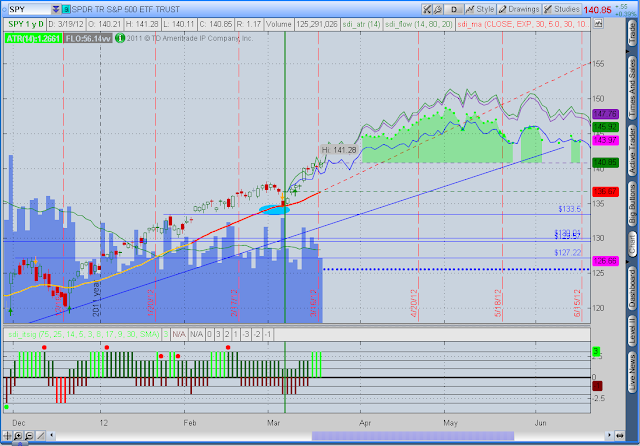Viewport: 640px width, 446px height.
Task: Open the Trade side tab
Action: click(632, 33)
